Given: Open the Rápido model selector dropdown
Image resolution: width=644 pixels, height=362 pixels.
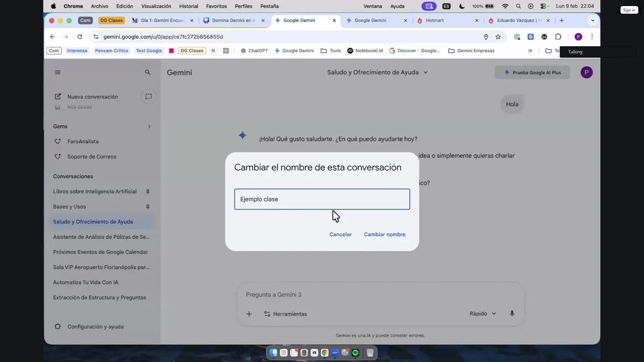Looking at the screenshot, I should [x=482, y=314].
